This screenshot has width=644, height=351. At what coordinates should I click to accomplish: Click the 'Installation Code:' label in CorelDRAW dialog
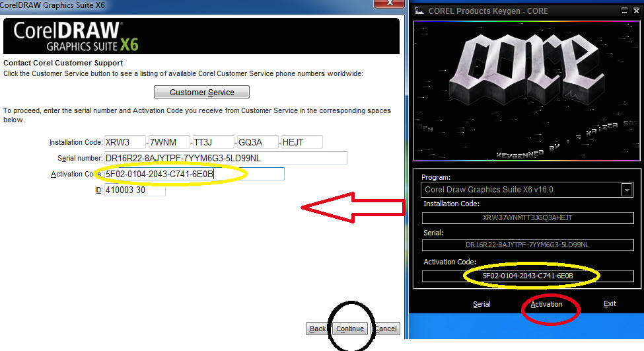coord(76,143)
